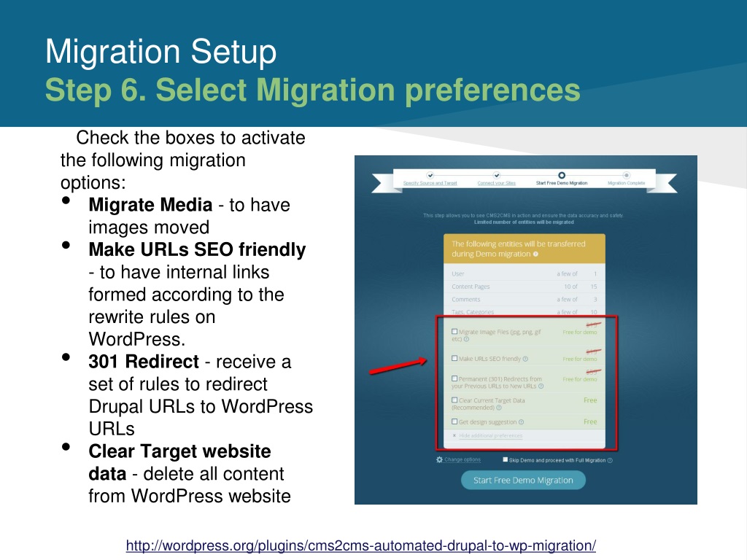Enable Get design suggestion checkbox
Viewport: 747px width, 560px height.
[454, 421]
